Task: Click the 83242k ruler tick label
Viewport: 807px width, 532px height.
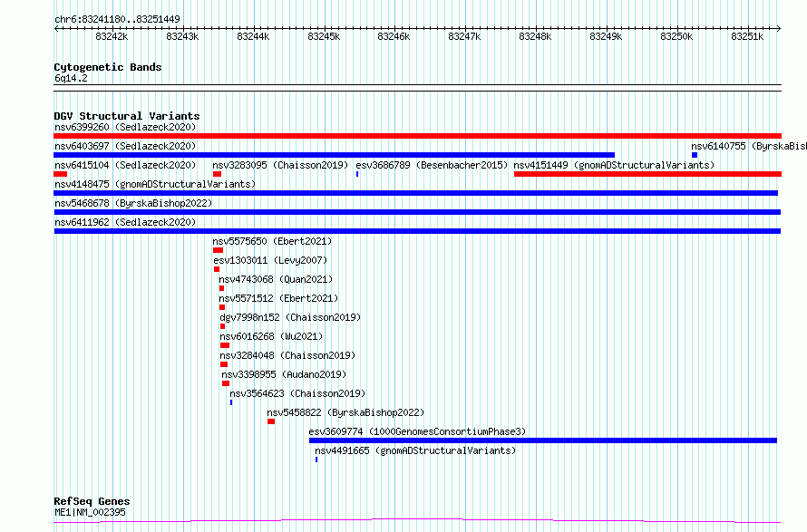Action: point(112,36)
